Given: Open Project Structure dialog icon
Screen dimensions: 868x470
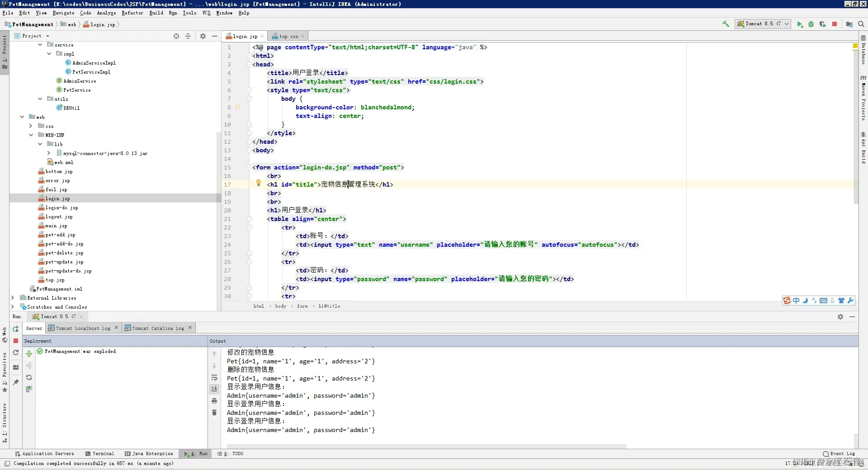Looking at the screenshot, I should (849, 24).
